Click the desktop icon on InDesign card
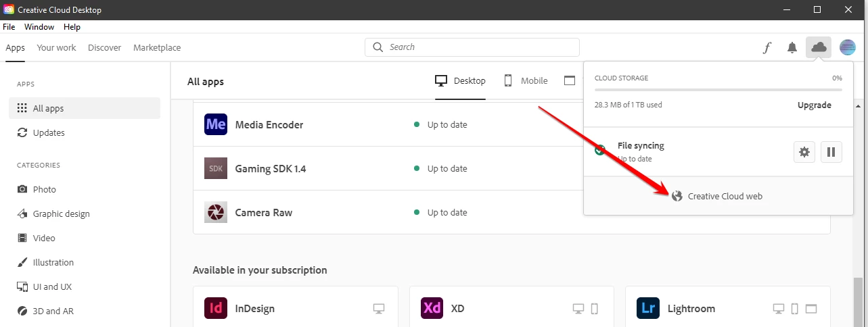Screen dimensions: 868x327 click(379, 309)
